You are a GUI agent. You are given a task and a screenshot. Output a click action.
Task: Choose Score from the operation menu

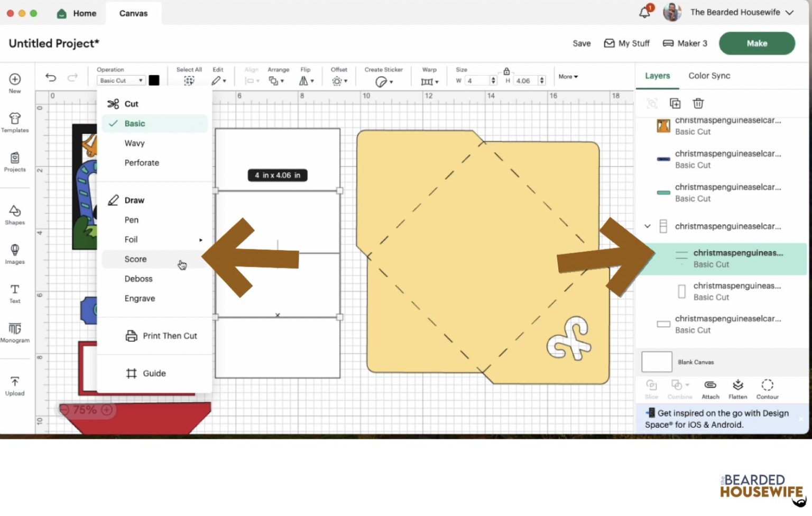[x=136, y=259]
